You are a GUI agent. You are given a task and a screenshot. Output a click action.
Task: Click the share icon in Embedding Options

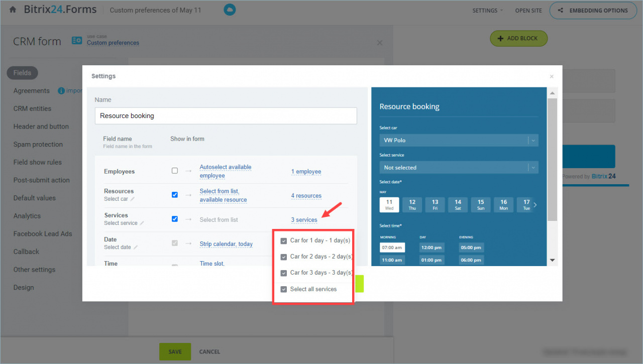pyautogui.click(x=560, y=10)
